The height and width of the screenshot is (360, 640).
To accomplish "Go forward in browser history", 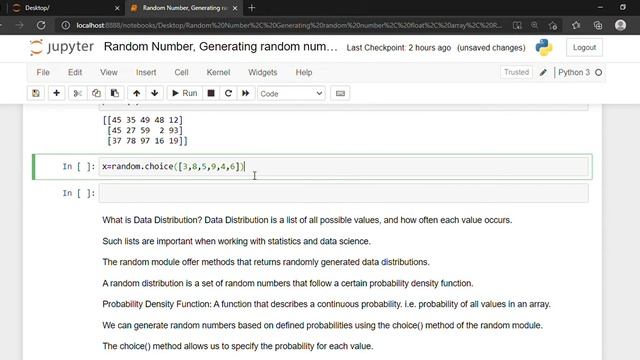I will (x=19, y=25).
